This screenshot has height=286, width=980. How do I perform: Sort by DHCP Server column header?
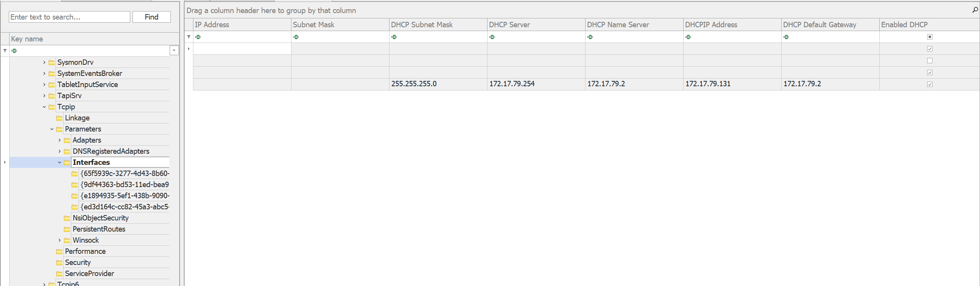[536, 25]
